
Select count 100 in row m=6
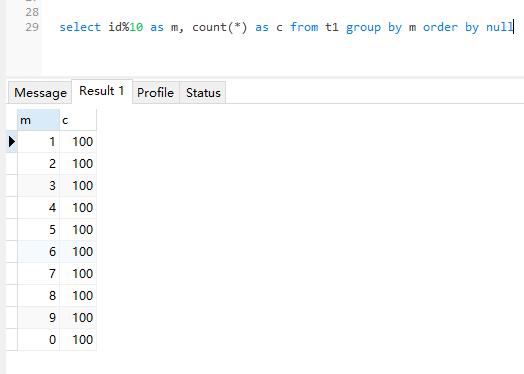pyautogui.click(x=78, y=252)
